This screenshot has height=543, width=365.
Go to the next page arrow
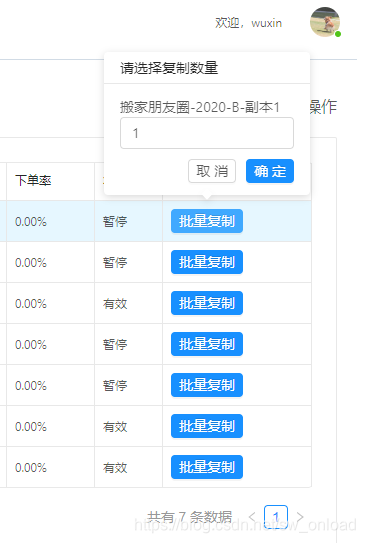point(300,517)
